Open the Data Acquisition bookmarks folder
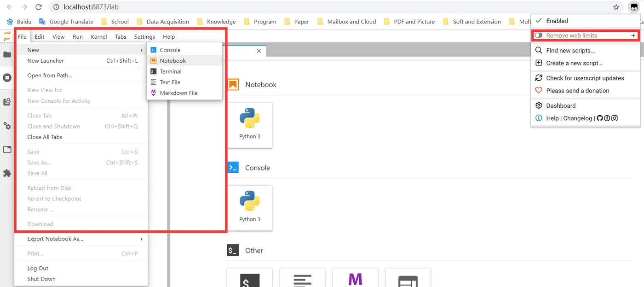Viewport: 644px width, 287px height. coord(162,22)
